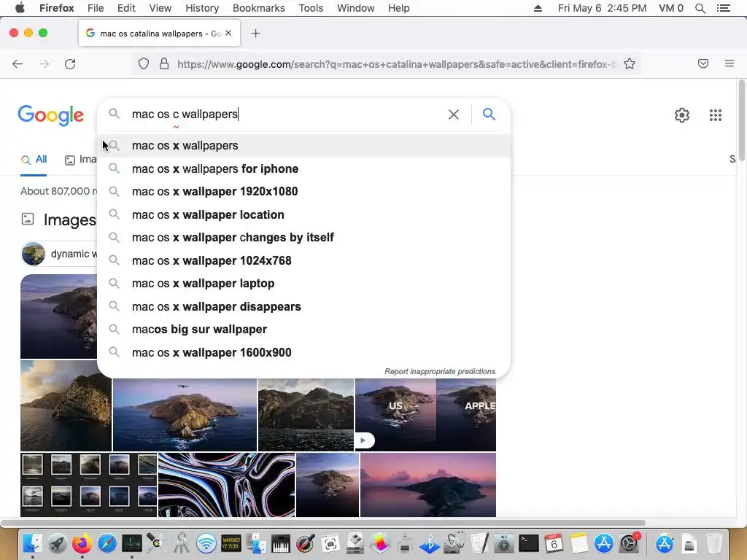Choose suggestion macos big sur wallpaper
Screen dimensions: 747x560
[x=303, y=330]
